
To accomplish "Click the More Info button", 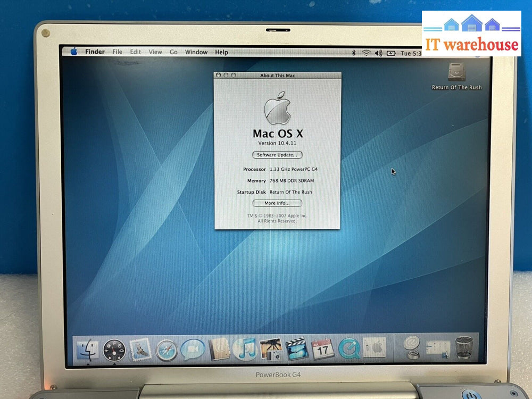I will (x=277, y=203).
